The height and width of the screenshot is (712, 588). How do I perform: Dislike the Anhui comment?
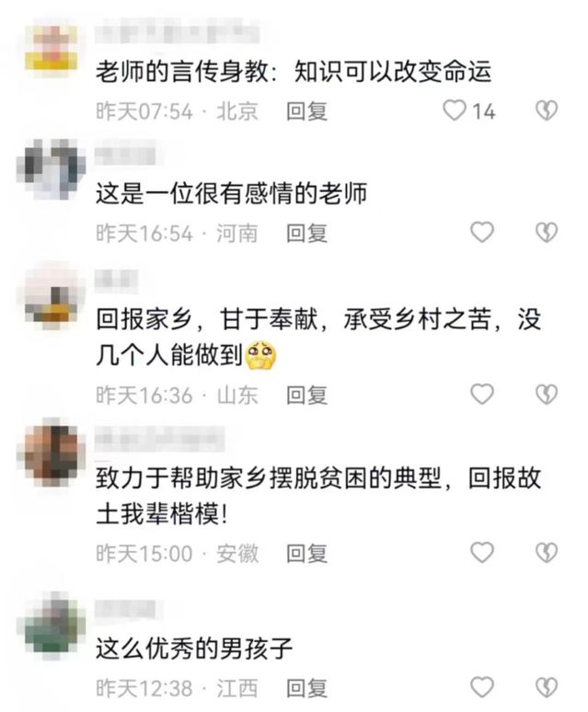(547, 552)
